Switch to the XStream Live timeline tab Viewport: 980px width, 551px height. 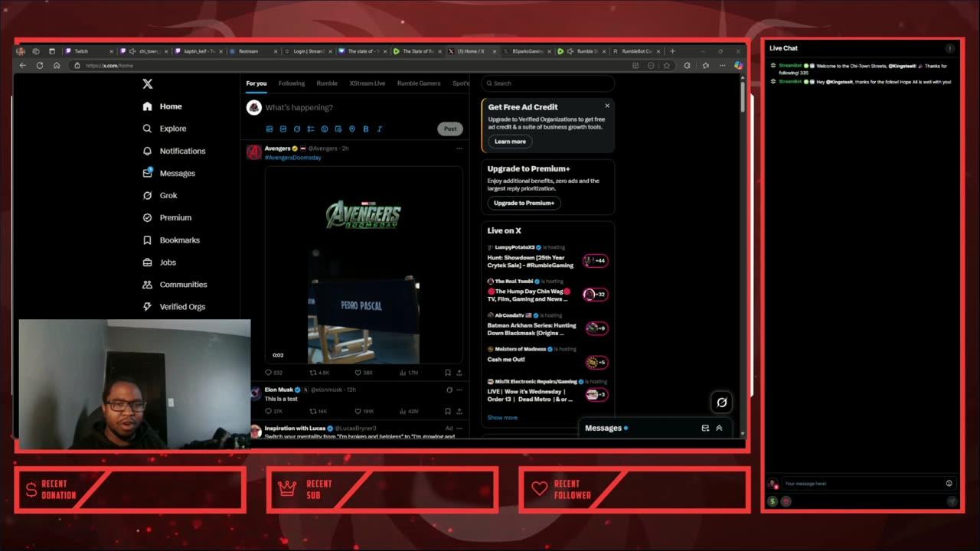(x=367, y=83)
